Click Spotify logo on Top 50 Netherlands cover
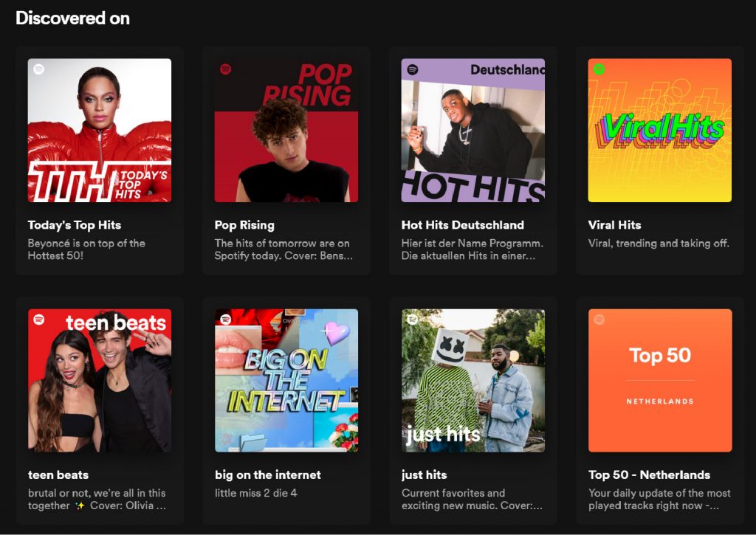Screen dimensions: 756x535 [599, 320]
